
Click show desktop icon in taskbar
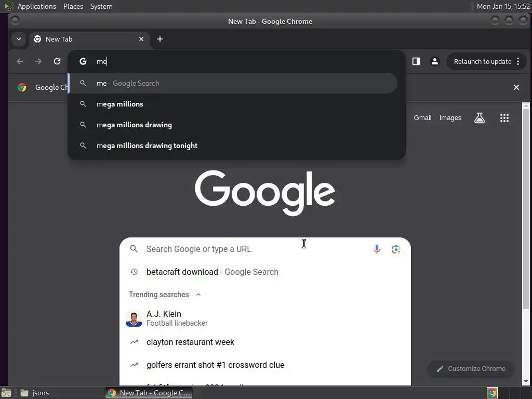[x=6, y=393]
